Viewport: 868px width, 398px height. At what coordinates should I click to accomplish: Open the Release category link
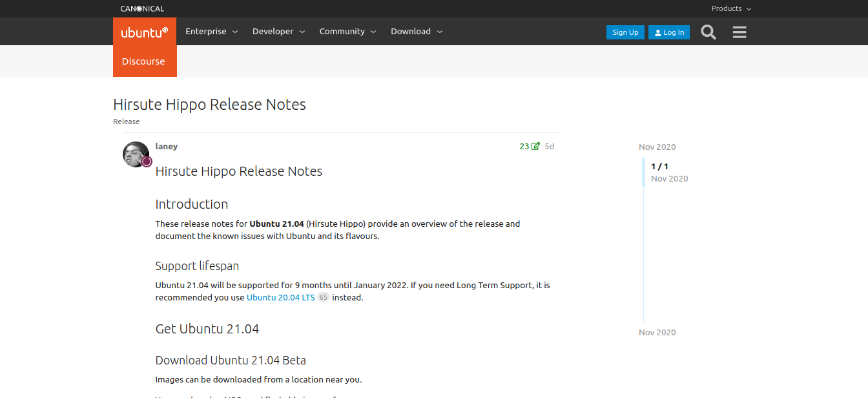click(x=127, y=121)
